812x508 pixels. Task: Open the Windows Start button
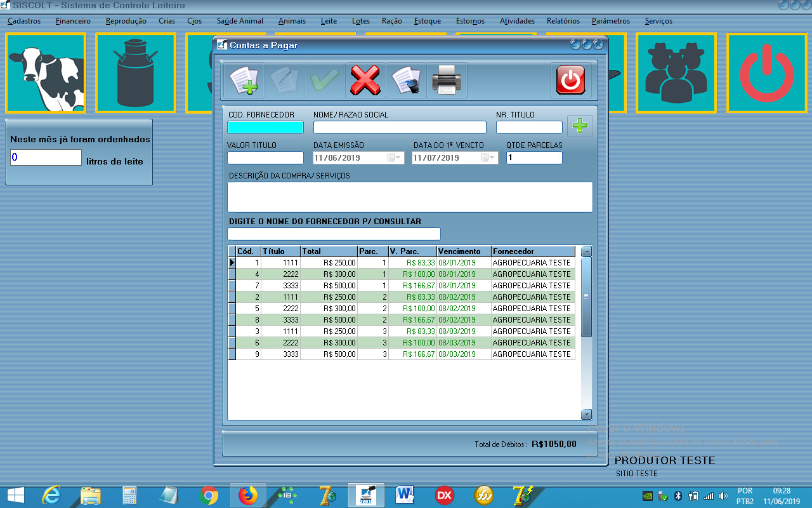15,495
